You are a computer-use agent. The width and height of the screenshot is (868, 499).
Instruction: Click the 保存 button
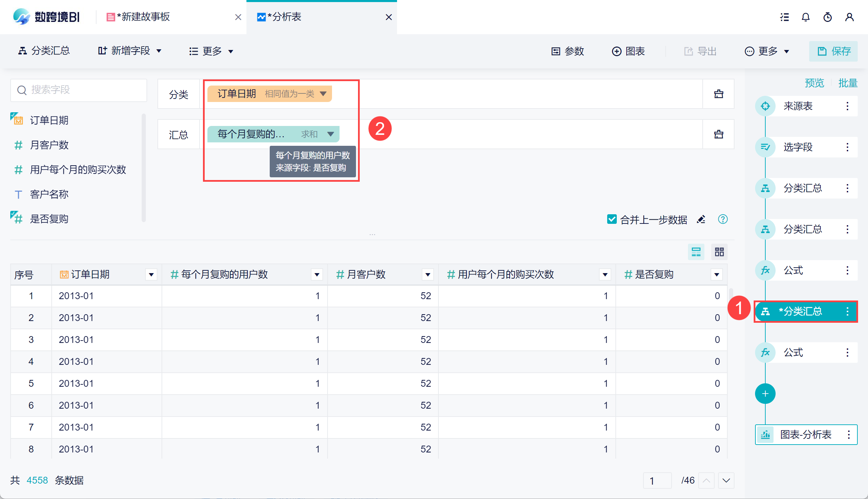coord(833,51)
